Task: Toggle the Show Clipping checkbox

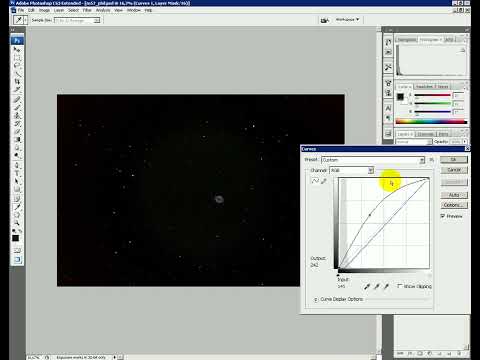Action: click(x=400, y=286)
